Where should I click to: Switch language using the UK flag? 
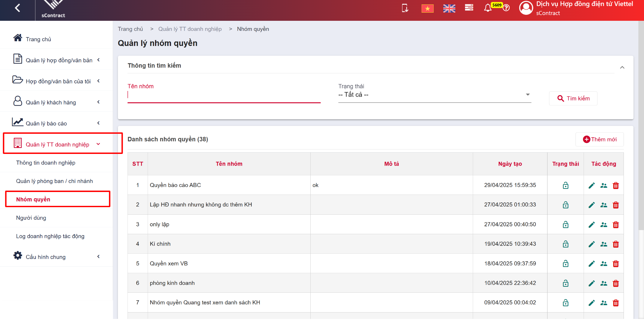(x=449, y=8)
